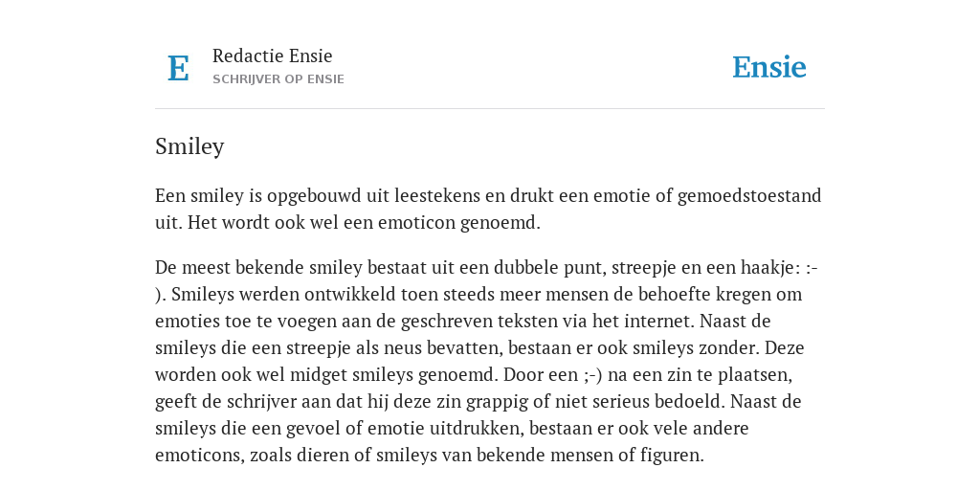Image resolution: width=980 pixels, height=490 pixels.
Task: Click the blue E avatar icon
Action: (x=178, y=68)
